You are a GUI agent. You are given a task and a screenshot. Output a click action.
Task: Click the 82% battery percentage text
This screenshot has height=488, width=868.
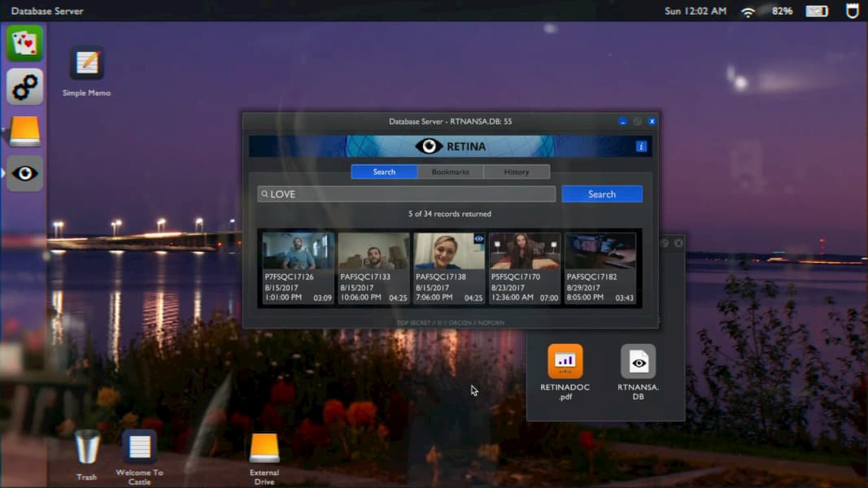(783, 11)
